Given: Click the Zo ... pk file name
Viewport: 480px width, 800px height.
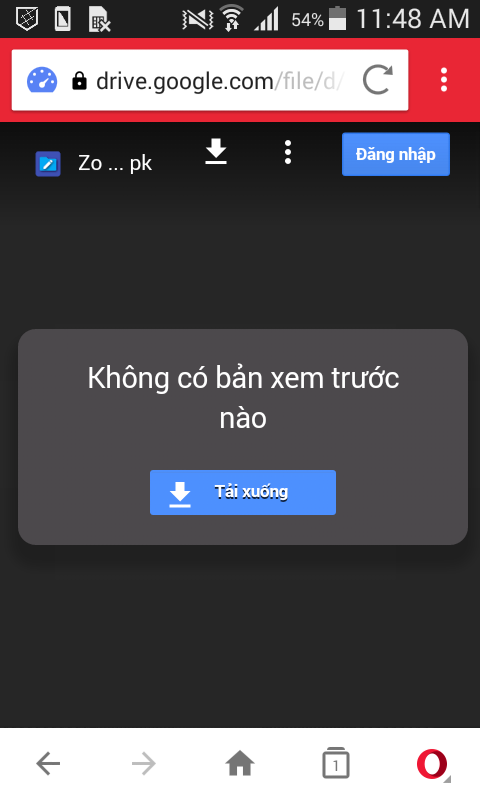Looking at the screenshot, I should [x=115, y=163].
